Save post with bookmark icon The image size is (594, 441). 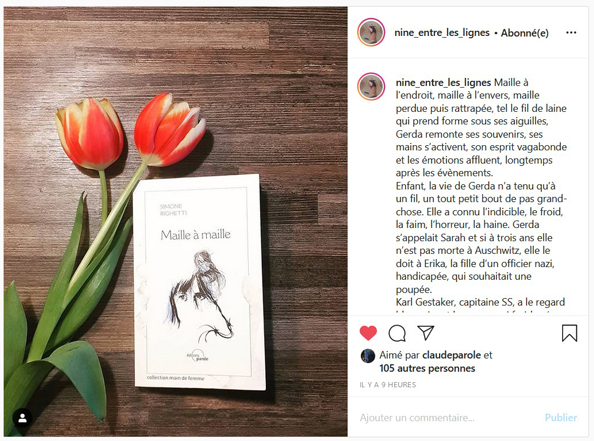(569, 333)
